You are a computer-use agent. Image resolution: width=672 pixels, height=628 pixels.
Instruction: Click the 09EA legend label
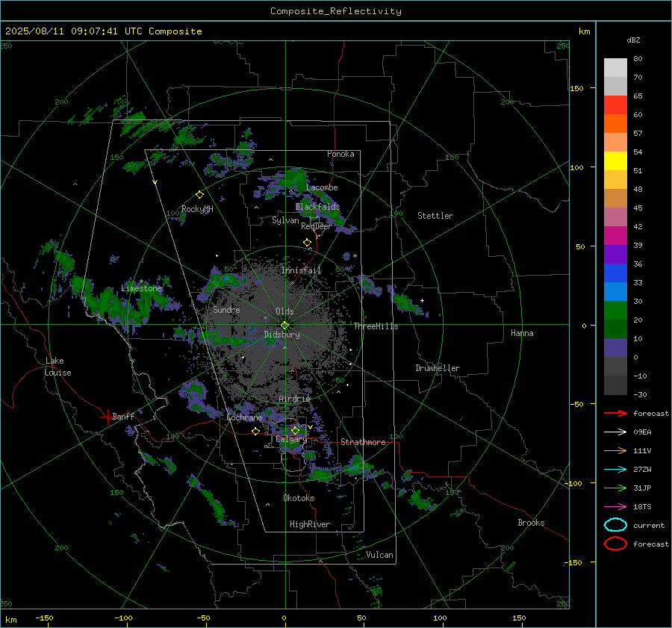pos(642,432)
